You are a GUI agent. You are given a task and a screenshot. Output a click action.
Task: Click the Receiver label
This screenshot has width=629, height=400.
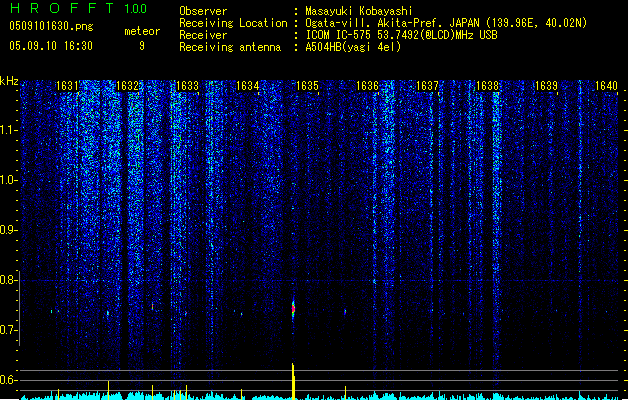[x=203, y=35]
